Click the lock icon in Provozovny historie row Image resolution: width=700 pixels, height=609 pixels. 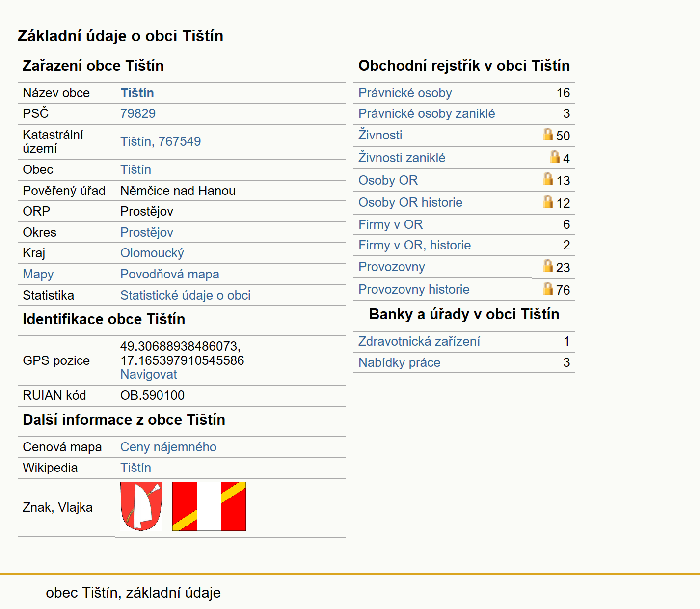tap(548, 288)
